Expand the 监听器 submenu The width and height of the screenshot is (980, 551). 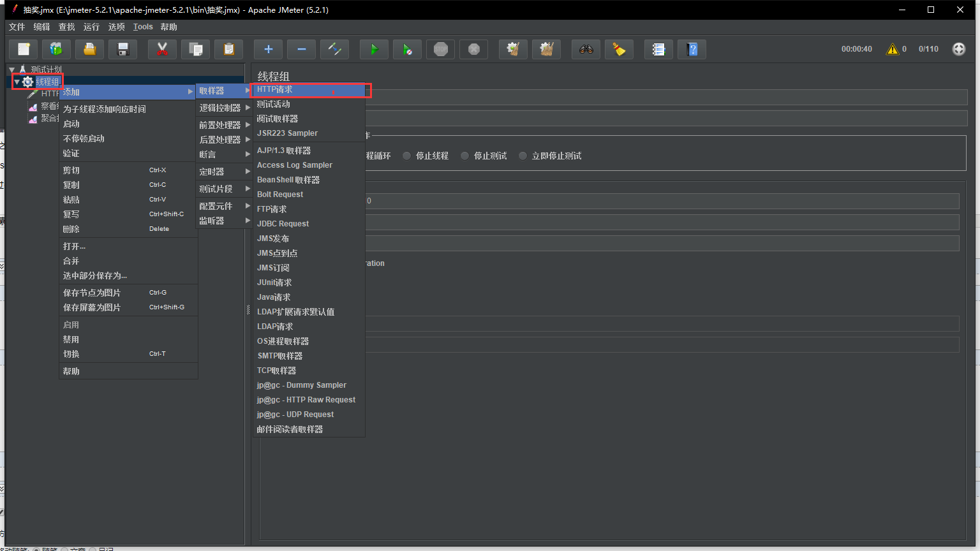[x=224, y=221]
